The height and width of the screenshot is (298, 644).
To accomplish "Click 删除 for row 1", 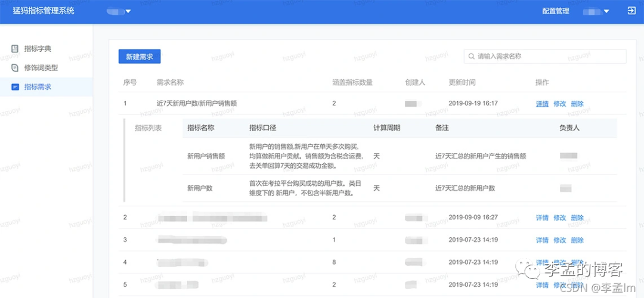I will tap(577, 104).
